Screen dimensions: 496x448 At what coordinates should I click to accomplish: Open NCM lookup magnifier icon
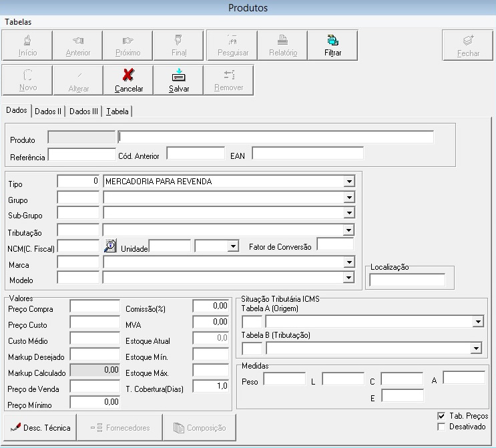point(110,246)
